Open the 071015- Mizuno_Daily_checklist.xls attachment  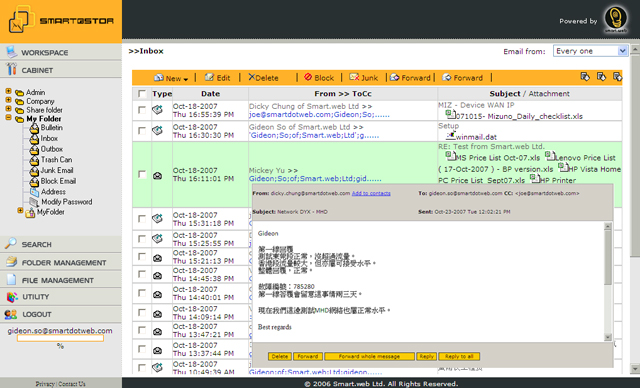pyautogui.click(x=519, y=116)
